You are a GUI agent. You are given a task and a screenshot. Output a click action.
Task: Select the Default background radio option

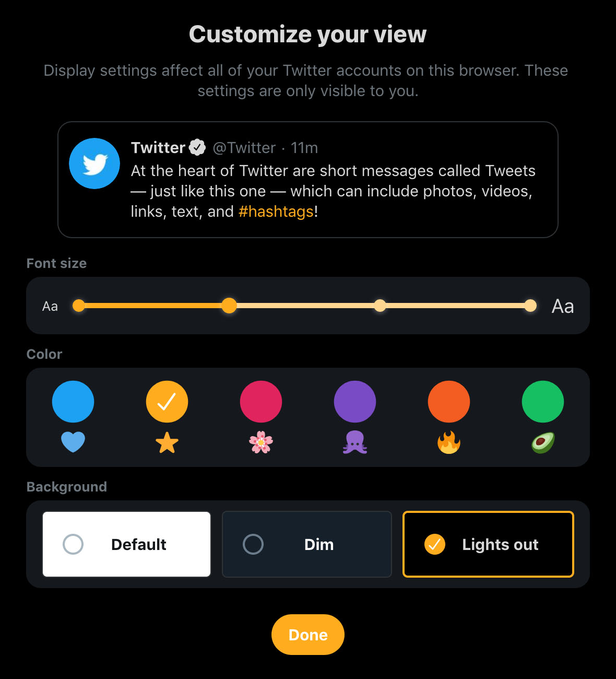126,544
